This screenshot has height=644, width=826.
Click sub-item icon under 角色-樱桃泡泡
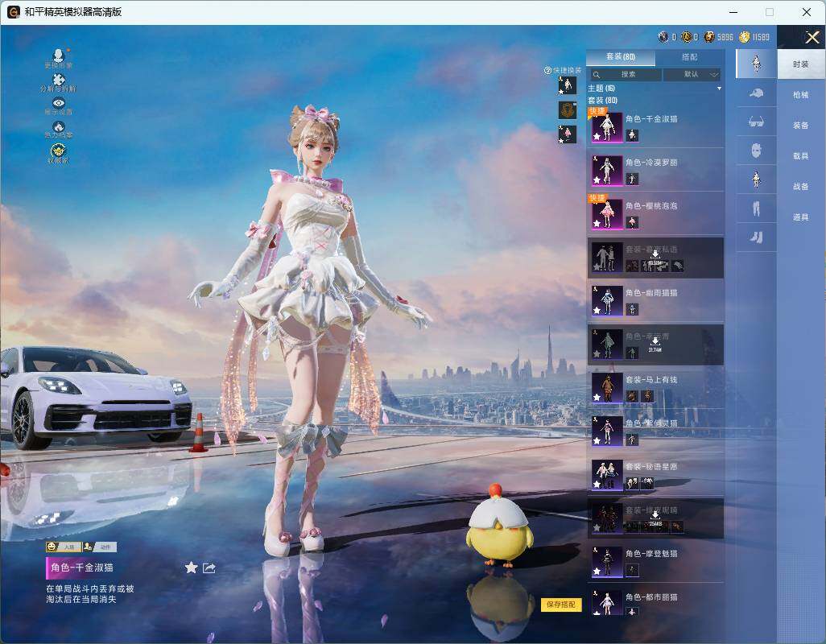point(632,223)
